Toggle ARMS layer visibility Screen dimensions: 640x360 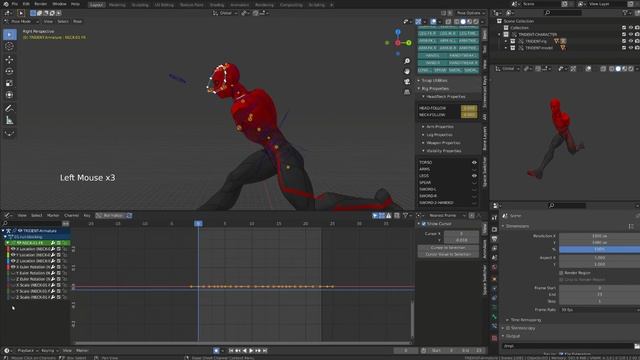click(x=474, y=169)
